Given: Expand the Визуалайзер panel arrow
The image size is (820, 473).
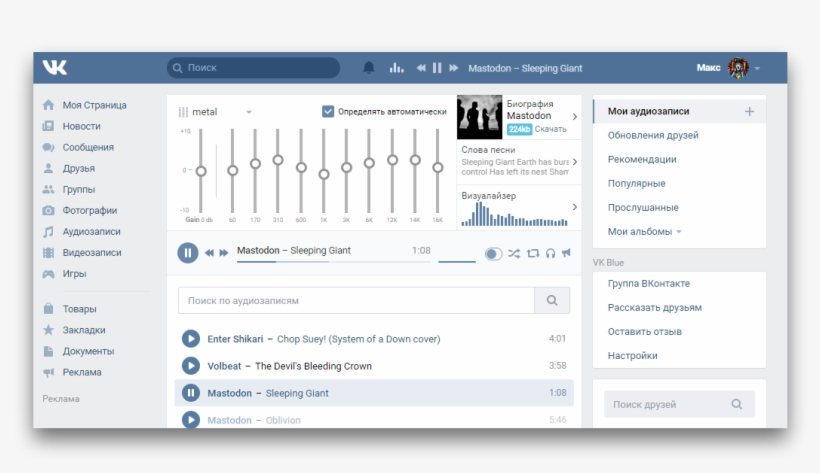Looking at the screenshot, I should pos(575,207).
